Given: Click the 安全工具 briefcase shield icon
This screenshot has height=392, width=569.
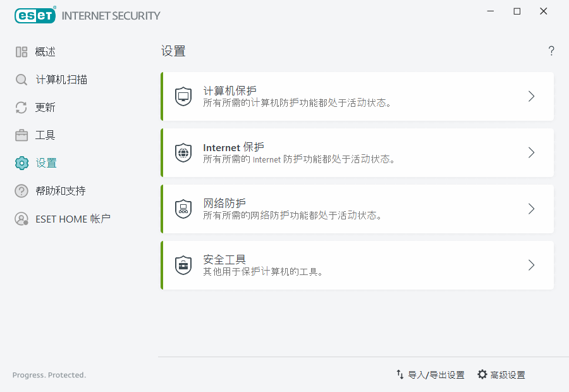Looking at the screenshot, I should (183, 265).
